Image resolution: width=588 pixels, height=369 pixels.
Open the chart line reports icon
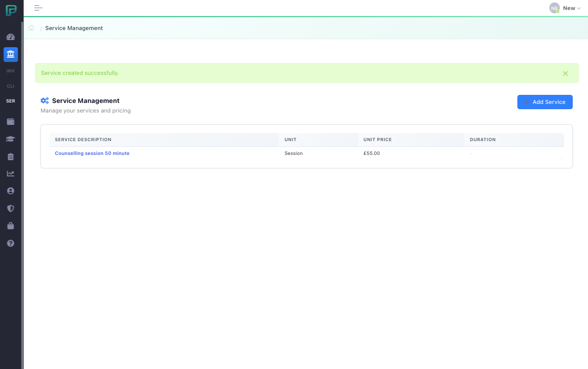click(x=10, y=174)
